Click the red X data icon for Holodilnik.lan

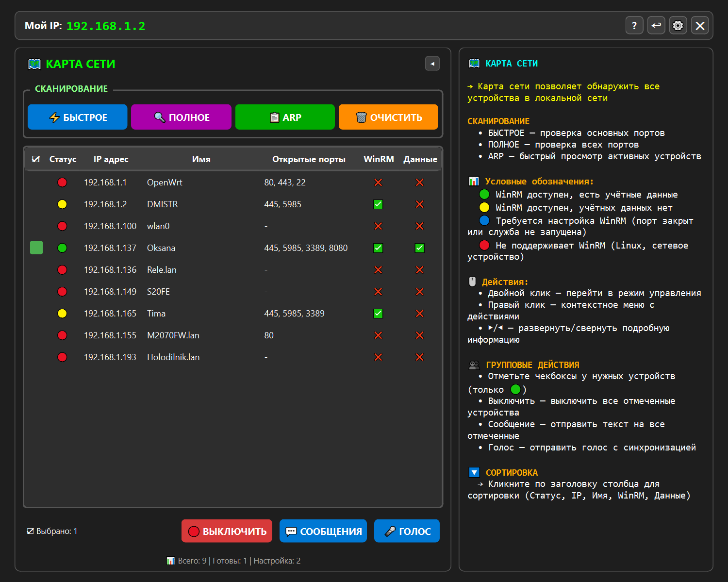point(420,357)
